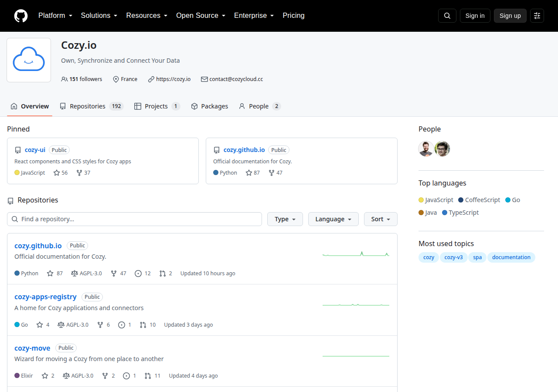558x392 pixels.
Task: Click the Find a repository search field
Action: pyautogui.click(x=134, y=219)
